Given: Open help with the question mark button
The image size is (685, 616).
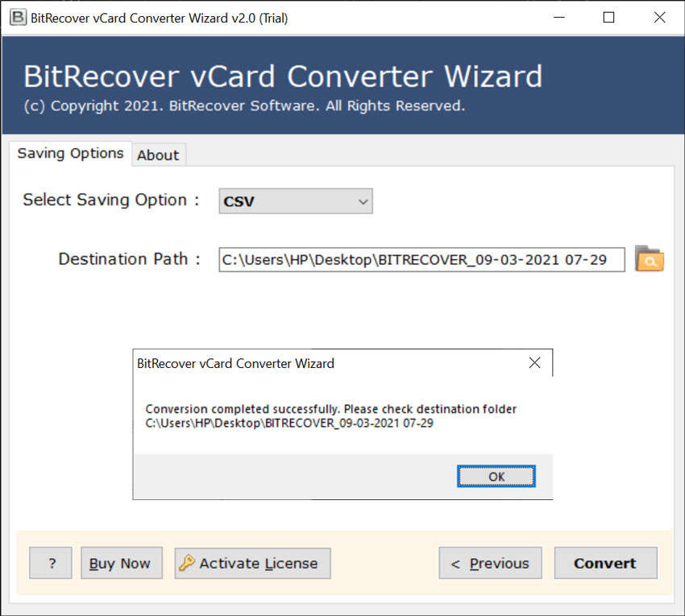Looking at the screenshot, I should 51,563.
